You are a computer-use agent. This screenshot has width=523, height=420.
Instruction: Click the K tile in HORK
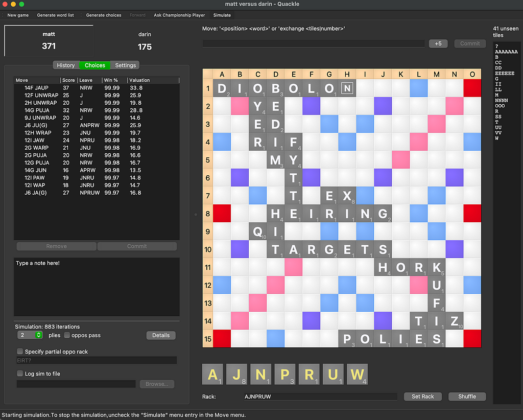[x=436, y=267]
